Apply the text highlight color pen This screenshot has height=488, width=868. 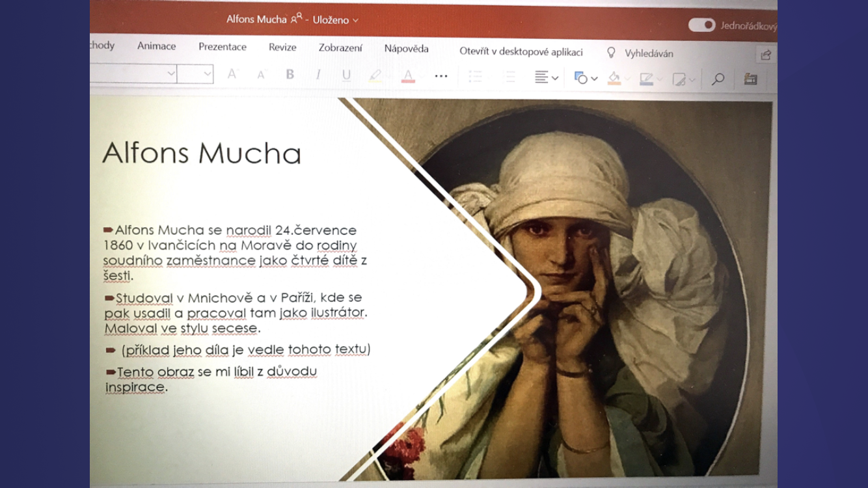[x=375, y=76]
